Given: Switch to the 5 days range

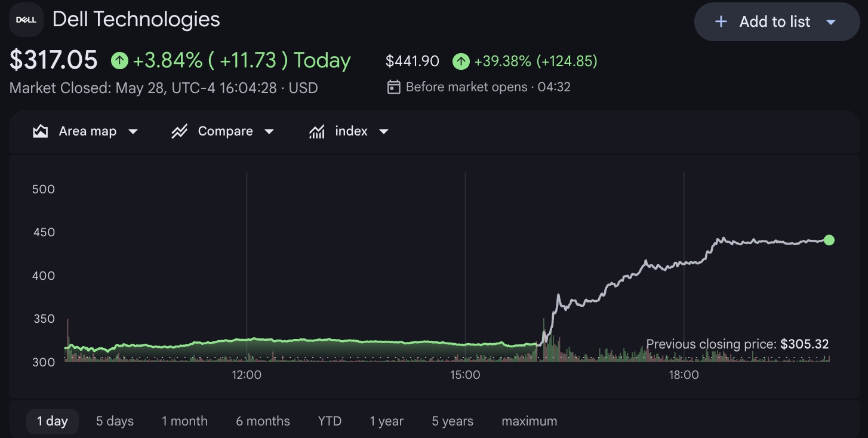Looking at the screenshot, I should [115, 421].
